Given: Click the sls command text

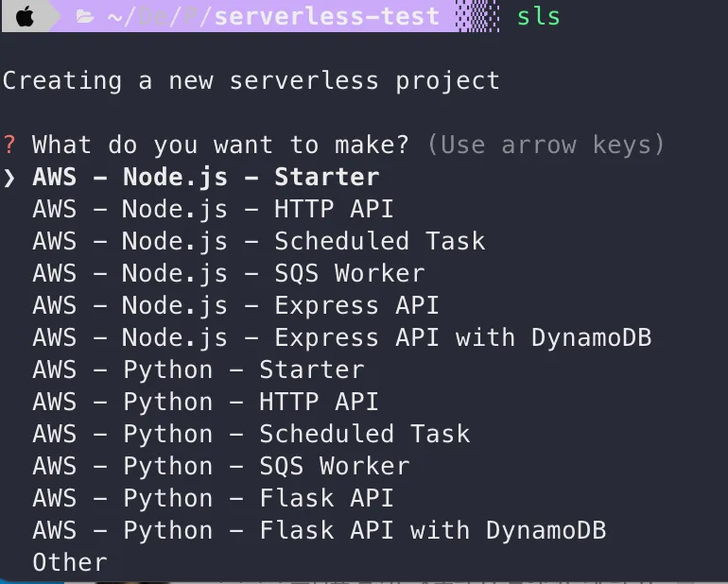Looking at the screenshot, I should click(x=539, y=17).
